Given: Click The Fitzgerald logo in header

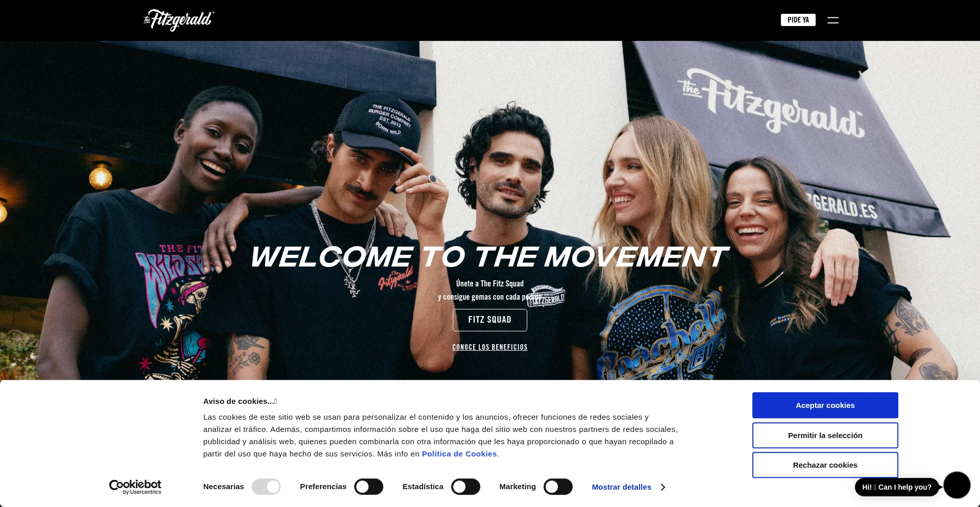Looking at the screenshot, I should coord(179,20).
